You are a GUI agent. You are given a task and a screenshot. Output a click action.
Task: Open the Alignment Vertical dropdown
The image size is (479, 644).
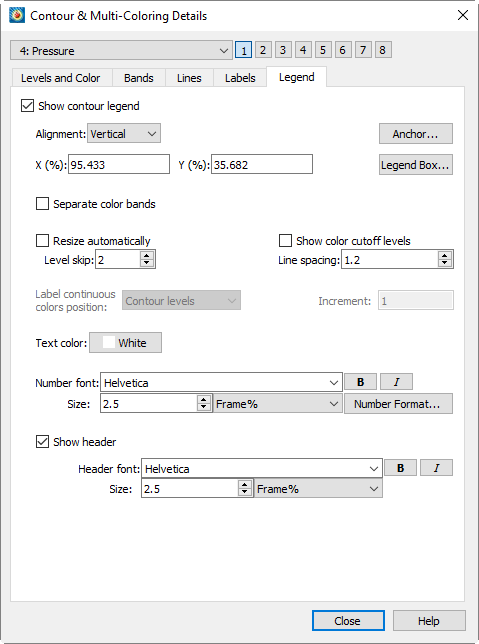pyautogui.click(x=124, y=134)
